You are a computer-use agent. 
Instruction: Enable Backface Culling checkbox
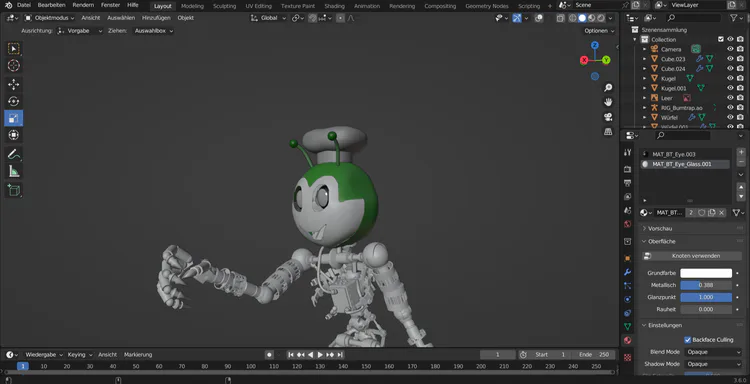click(688, 340)
